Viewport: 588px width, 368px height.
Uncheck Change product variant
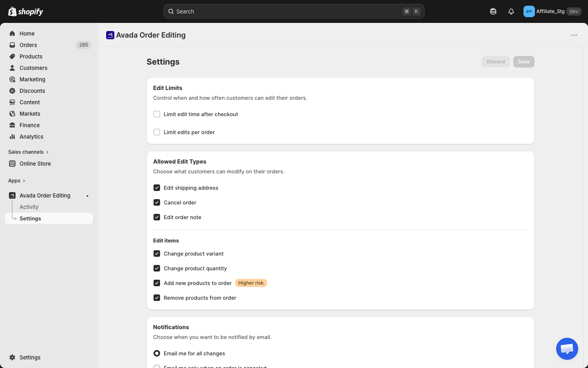[x=157, y=254]
